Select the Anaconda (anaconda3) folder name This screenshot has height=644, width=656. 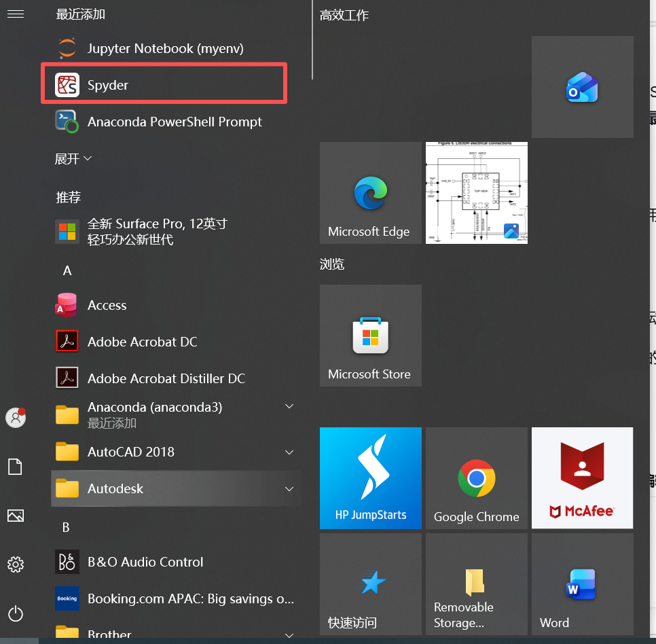coord(155,407)
